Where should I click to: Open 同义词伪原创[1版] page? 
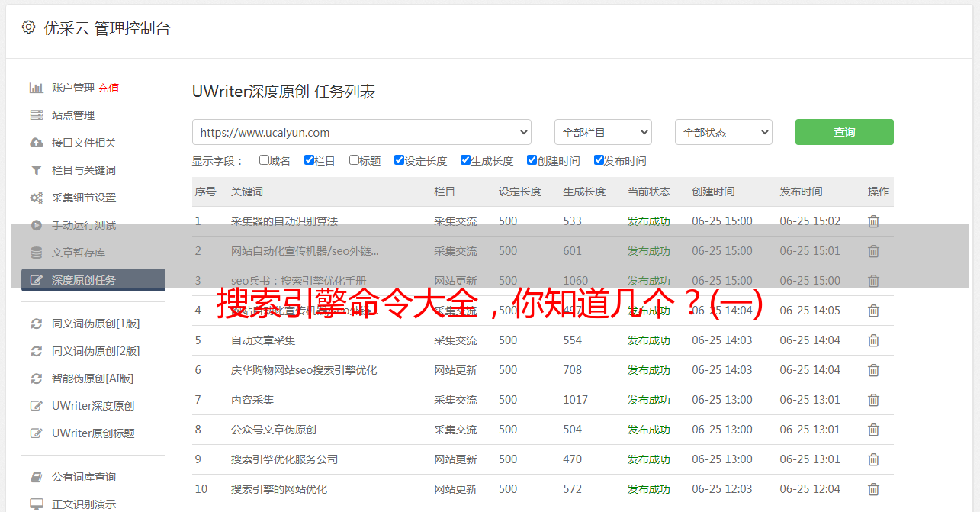95,324
